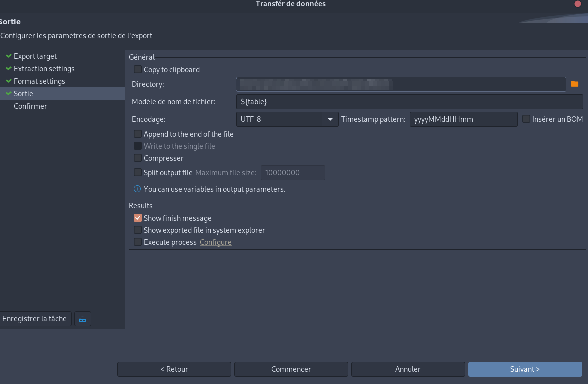
Task: Click the "Suivant >" button
Action: coord(525,369)
